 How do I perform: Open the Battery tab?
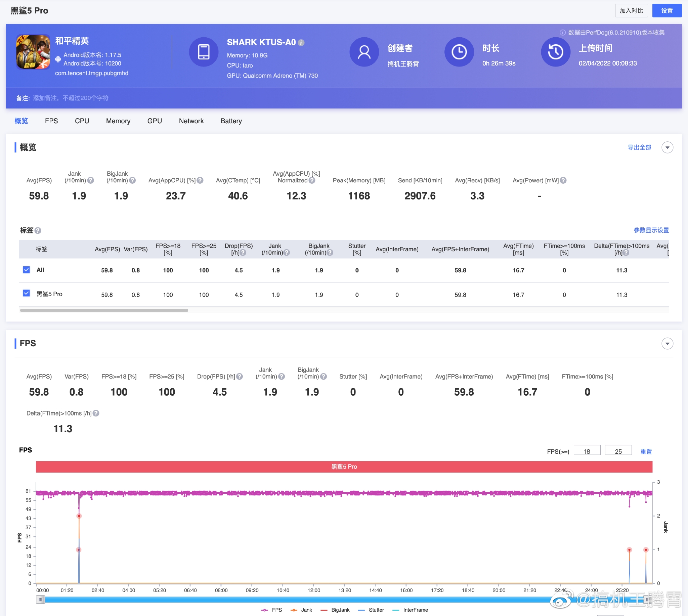coord(231,121)
